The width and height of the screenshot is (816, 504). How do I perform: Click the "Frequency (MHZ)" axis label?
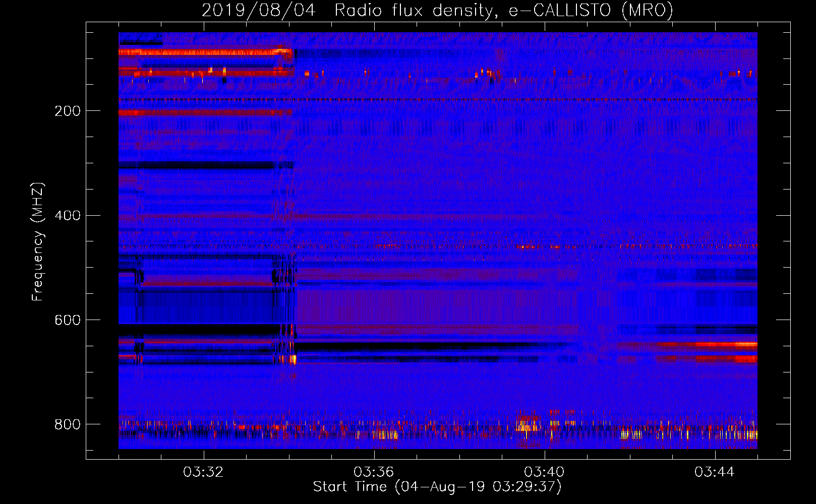click(x=38, y=241)
